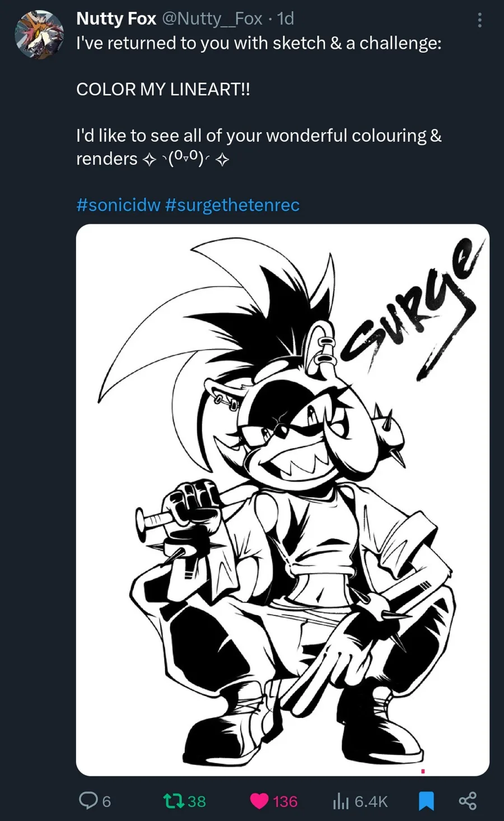
Task: Remove the bookmark via blue bookmark icon
Action: [x=426, y=801]
